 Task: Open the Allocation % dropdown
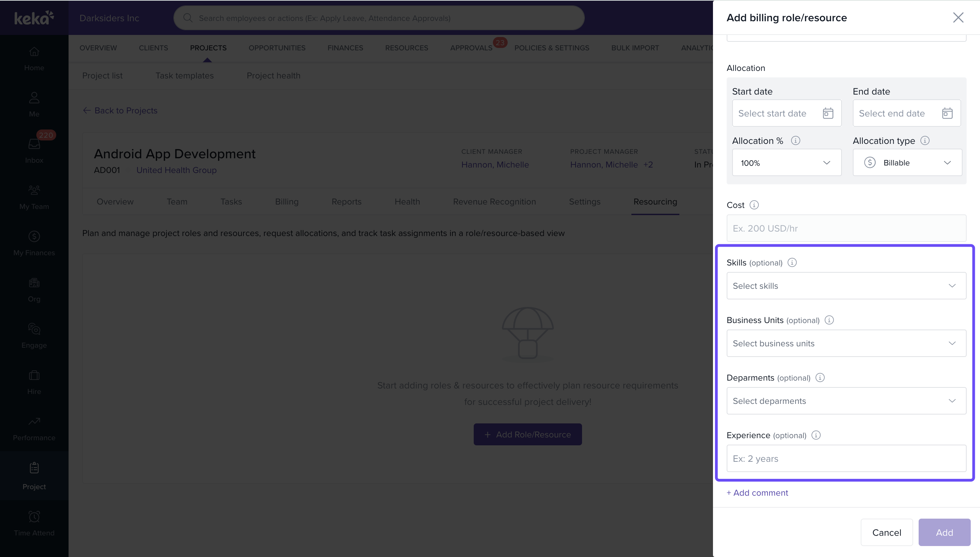(786, 163)
